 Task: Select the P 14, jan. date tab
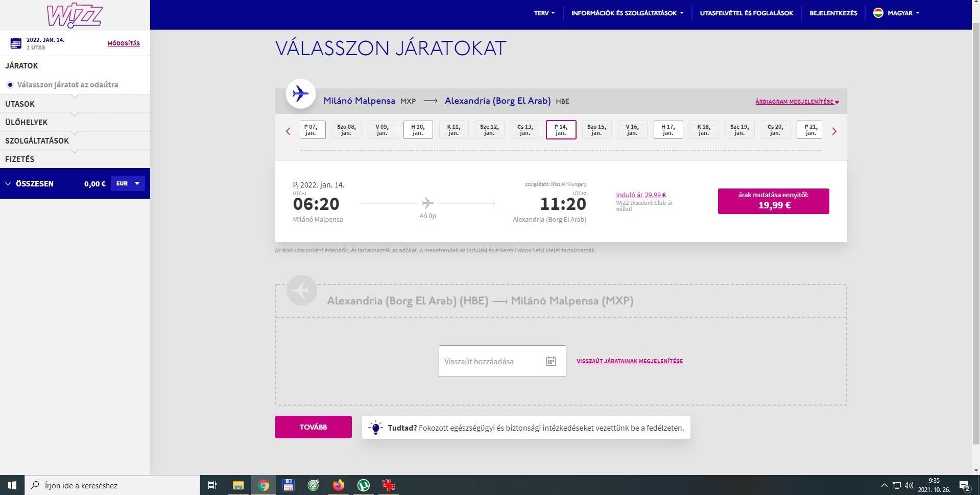[561, 130]
